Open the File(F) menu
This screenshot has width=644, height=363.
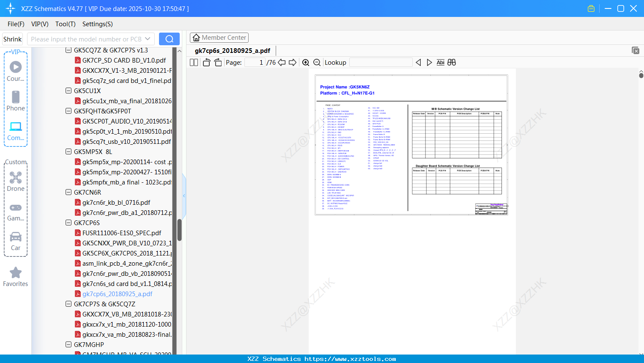(x=16, y=24)
